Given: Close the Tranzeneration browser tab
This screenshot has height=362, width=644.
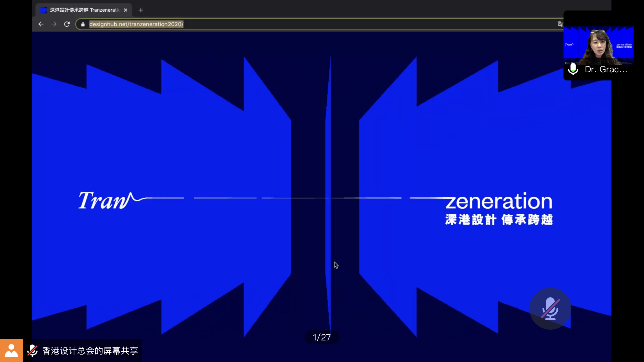Looking at the screenshot, I should (126, 10).
